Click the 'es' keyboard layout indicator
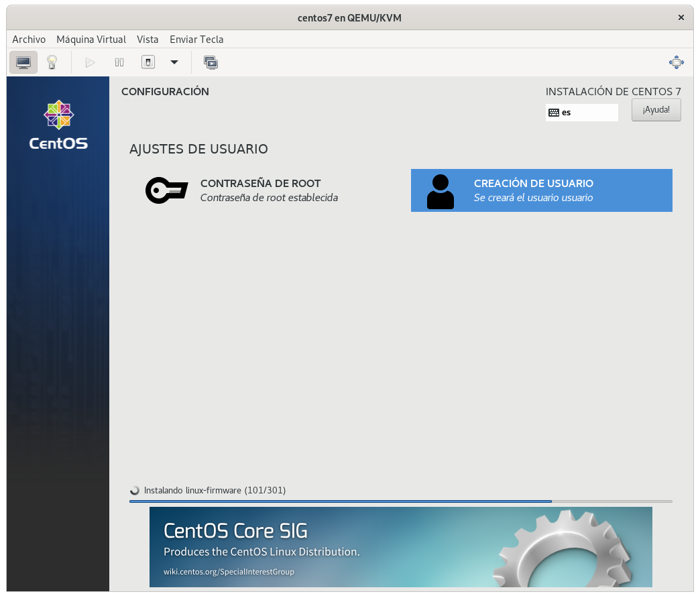This screenshot has height=598, width=700. click(x=581, y=113)
